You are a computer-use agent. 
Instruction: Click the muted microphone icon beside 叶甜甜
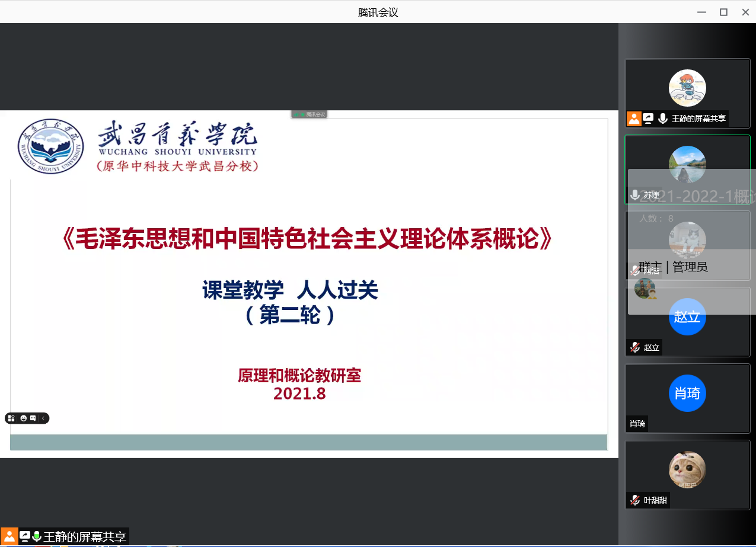click(635, 500)
